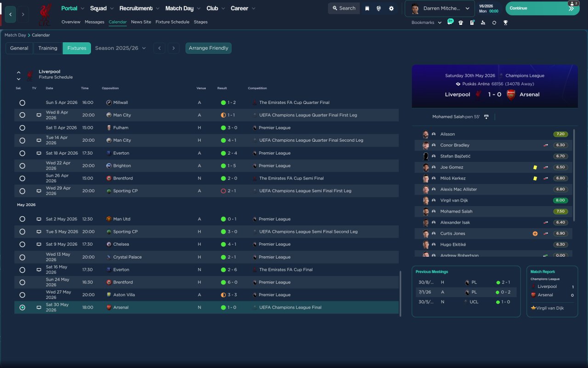The width and height of the screenshot is (588, 368).
Task: Open Virgil van Dijk in Match Report
Action: coord(549,308)
